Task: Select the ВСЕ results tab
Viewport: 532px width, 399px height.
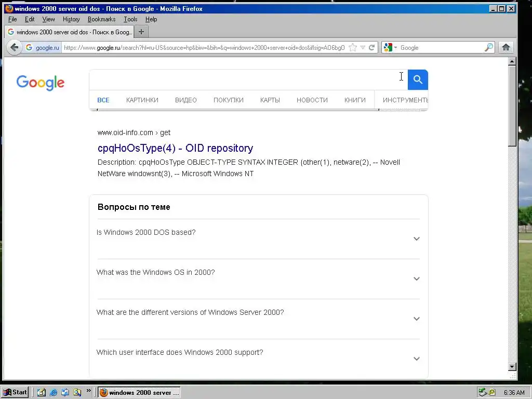Action: coord(103,100)
